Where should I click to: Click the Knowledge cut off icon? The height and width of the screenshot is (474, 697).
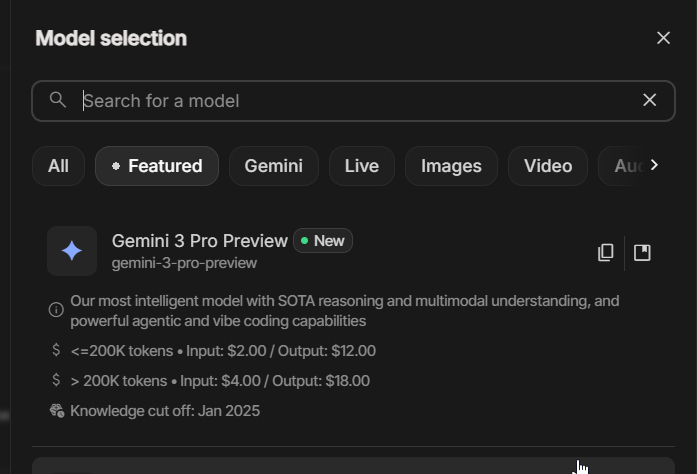tap(56, 411)
